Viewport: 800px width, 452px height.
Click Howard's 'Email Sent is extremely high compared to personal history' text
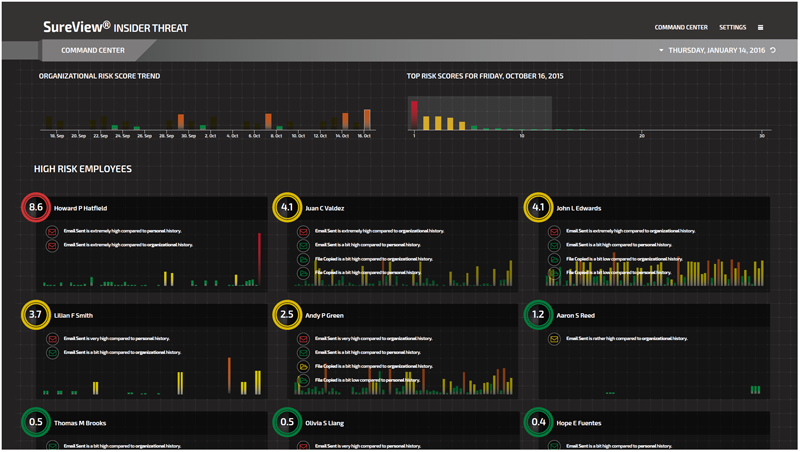[122, 231]
